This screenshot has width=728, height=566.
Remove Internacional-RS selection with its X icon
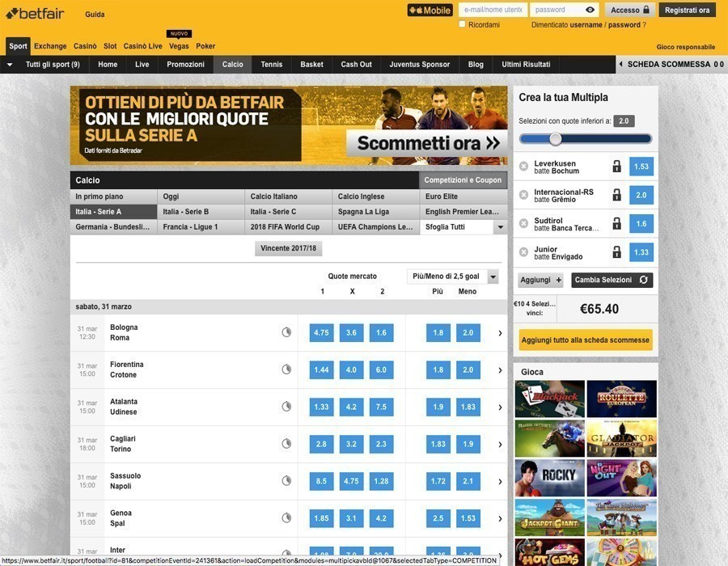pyautogui.click(x=523, y=196)
